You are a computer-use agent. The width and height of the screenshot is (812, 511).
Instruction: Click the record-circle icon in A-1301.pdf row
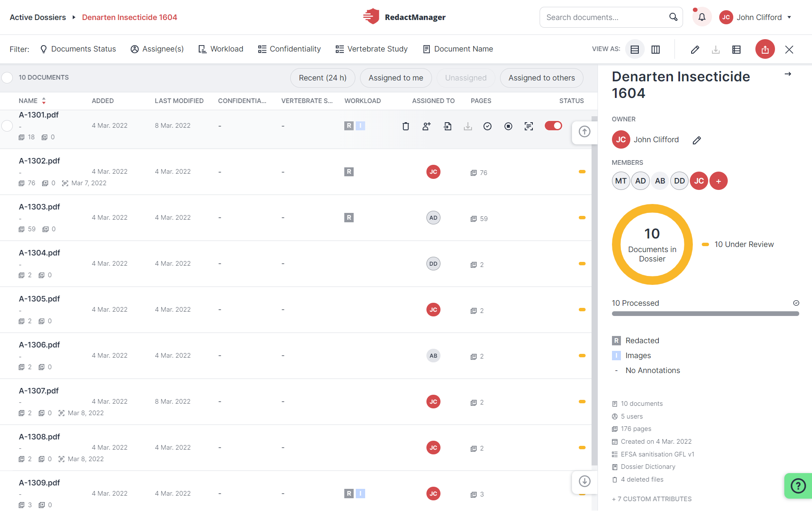[x=508, y=126]
